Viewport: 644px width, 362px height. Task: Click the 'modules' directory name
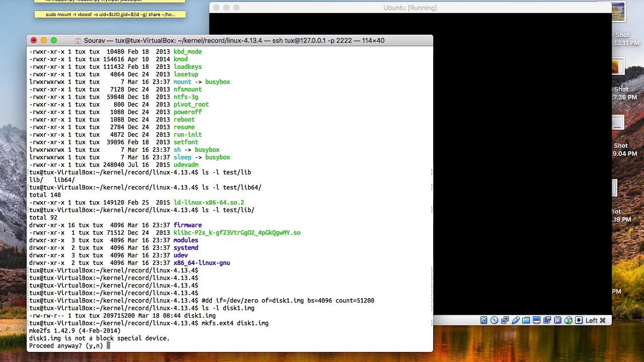186,240
